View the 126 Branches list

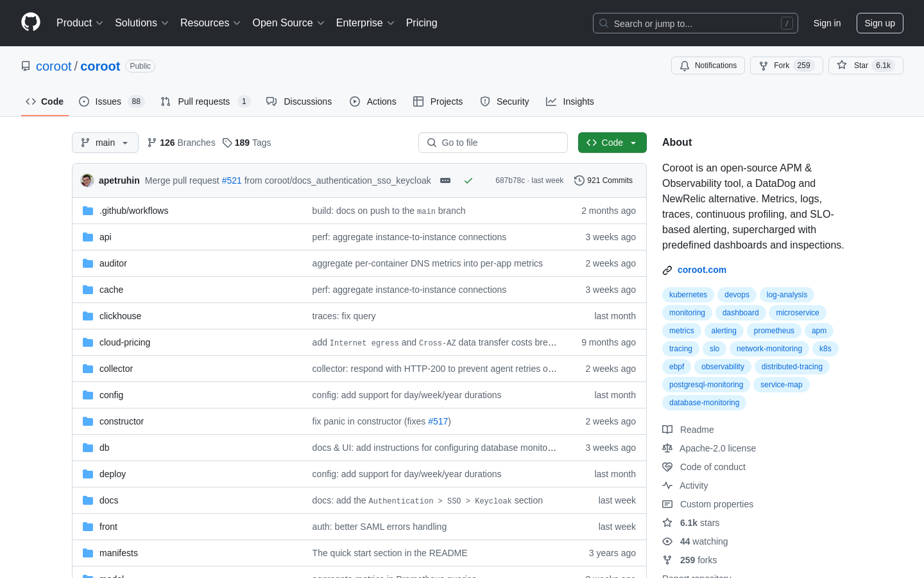(181, 143)
